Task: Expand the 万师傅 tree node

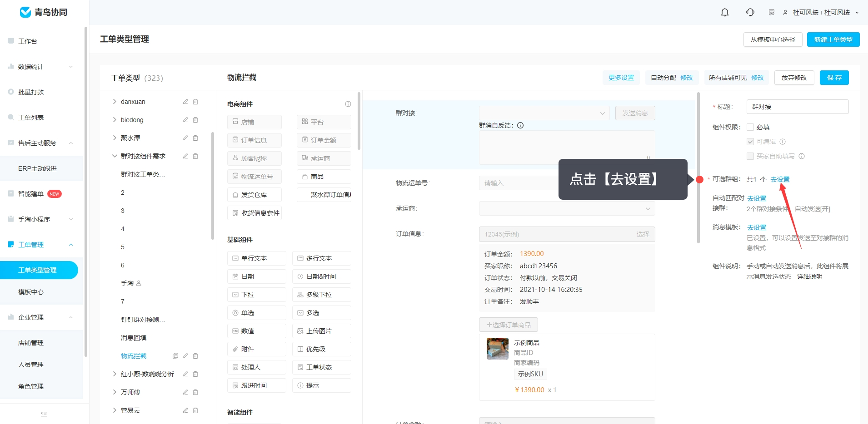Action: point(115,392)
